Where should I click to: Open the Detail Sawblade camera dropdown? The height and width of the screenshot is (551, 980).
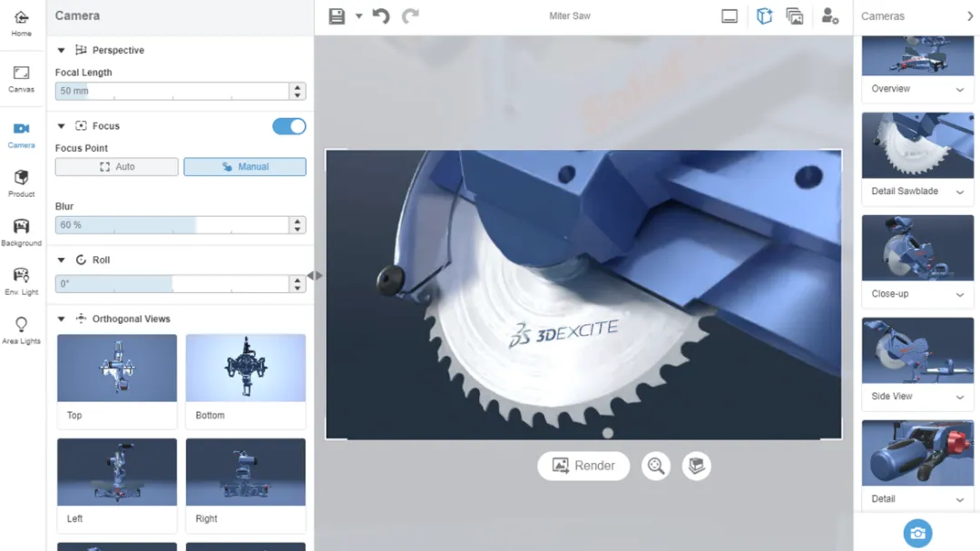point(960,192)
